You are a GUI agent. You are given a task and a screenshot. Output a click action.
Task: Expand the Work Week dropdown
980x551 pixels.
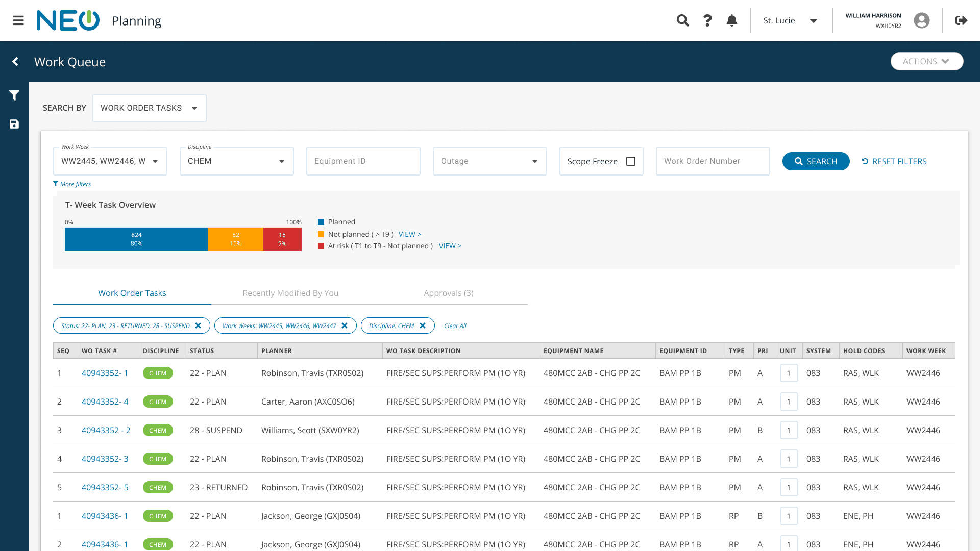point(155,161)
